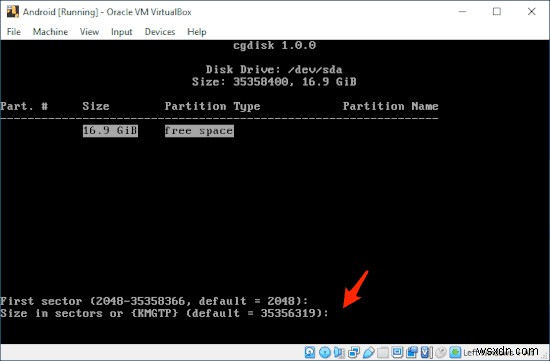Click the audio indicator icon
550x361 pixels.
pos(339,352)
